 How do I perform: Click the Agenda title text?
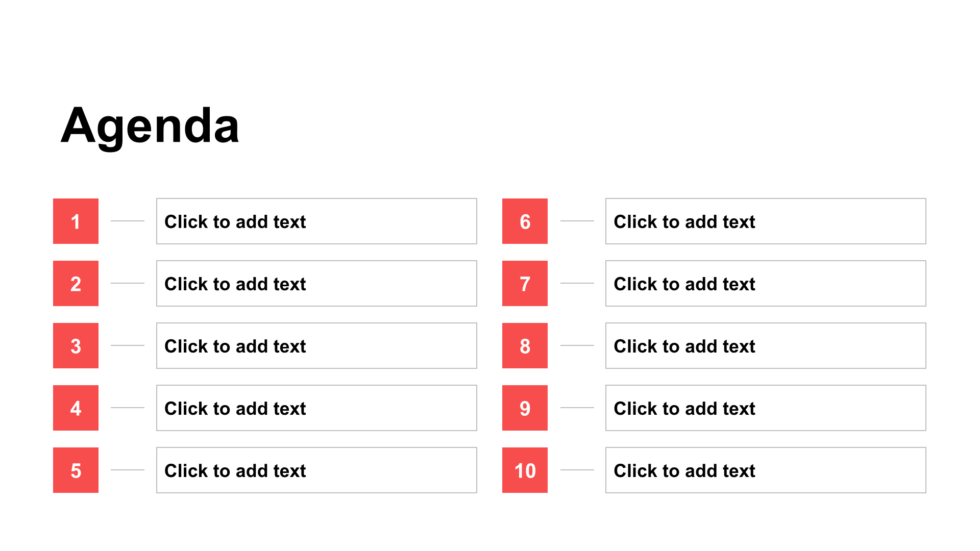click(150, 126)
